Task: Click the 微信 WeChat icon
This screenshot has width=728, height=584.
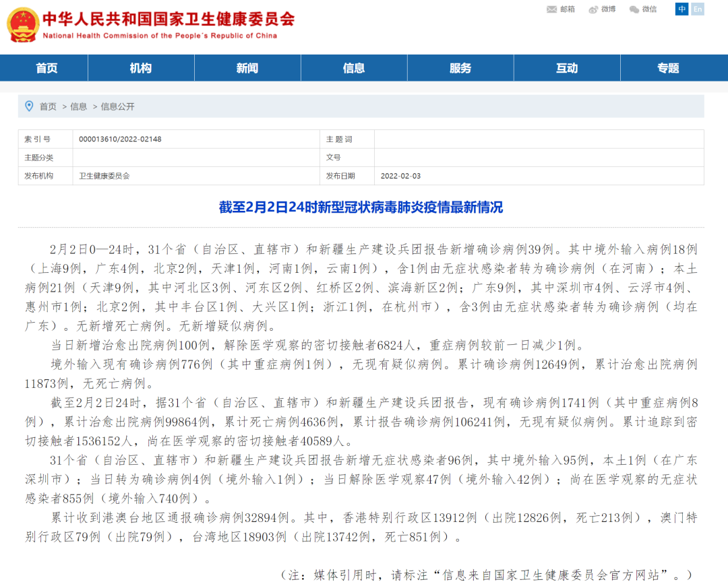Action: click(634, 9)
